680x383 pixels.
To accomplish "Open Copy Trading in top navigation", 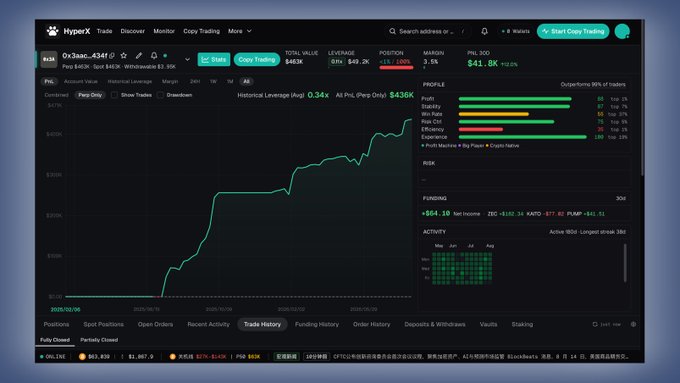I will click(x=201, y=31).
